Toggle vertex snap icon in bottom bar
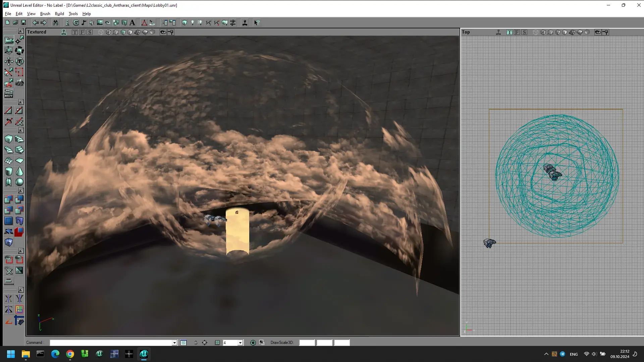The height and width of the screenshot is (362, 644). [205, 343]
